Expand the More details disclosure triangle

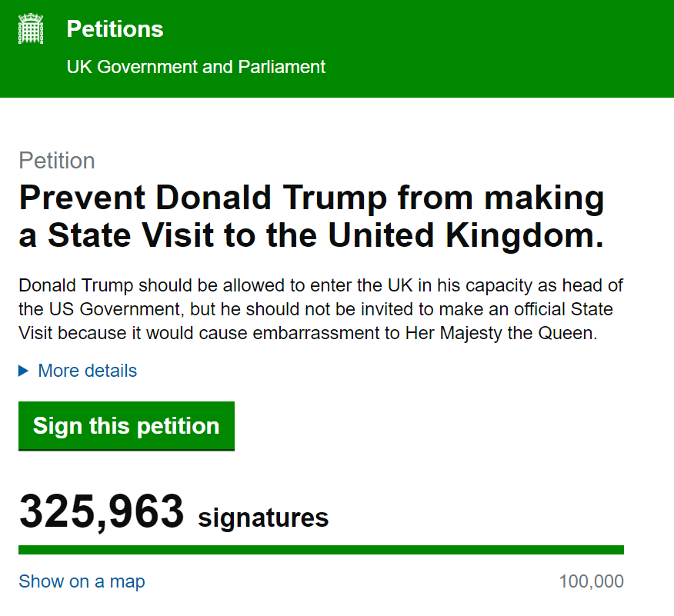(x=24, y=371)
